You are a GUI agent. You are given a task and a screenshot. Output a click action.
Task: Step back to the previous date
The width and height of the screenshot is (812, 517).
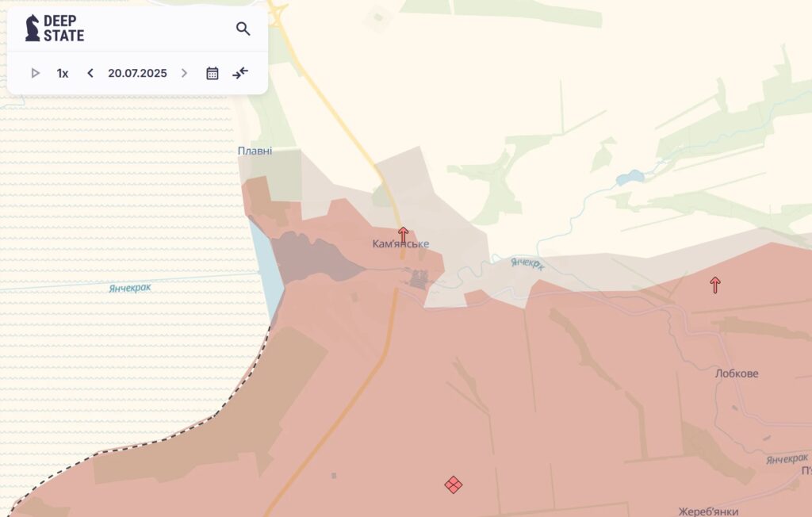point(90,73)
